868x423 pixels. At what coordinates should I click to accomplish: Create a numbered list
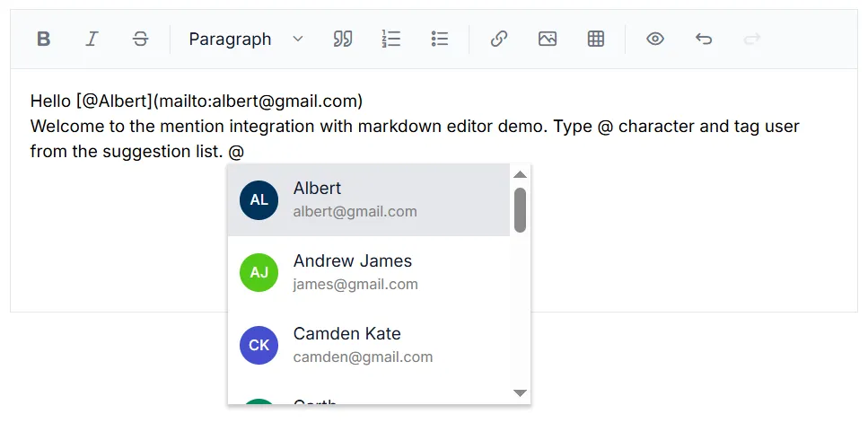390,39
